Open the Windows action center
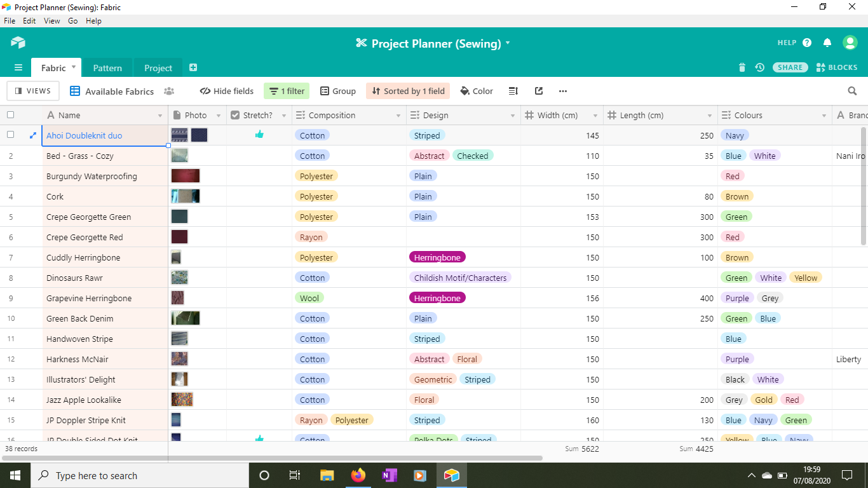Image resolution: width=868 pixels, height=488 pixels. coord(847,475)
